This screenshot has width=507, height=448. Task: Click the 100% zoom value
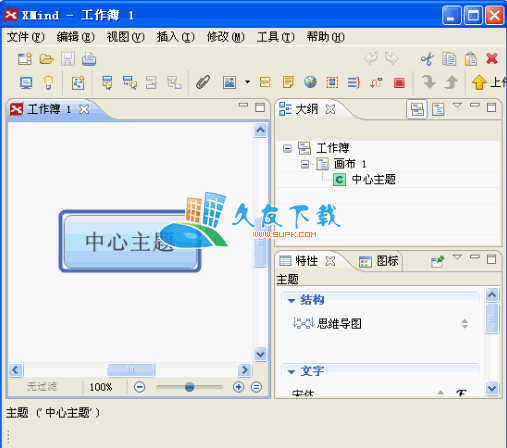[x=101, y=387]
